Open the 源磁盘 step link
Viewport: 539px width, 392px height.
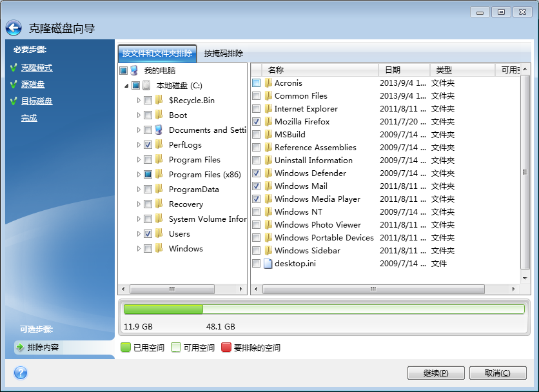[x=33, y=84]
